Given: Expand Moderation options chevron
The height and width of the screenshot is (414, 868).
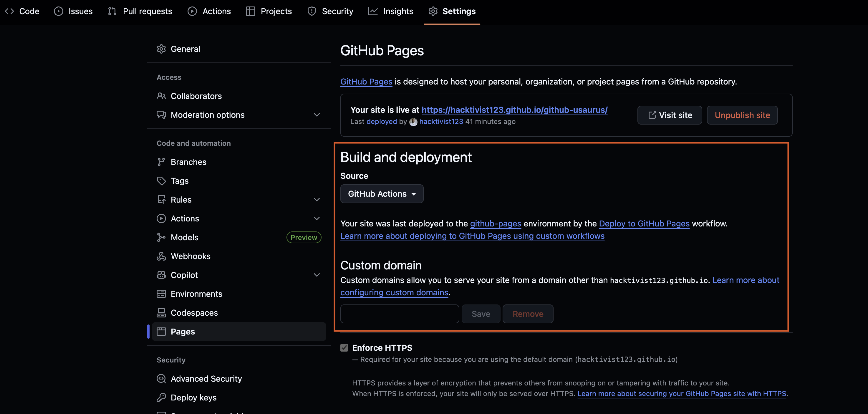Looking at the screenshot, I should tap(317, 115).
